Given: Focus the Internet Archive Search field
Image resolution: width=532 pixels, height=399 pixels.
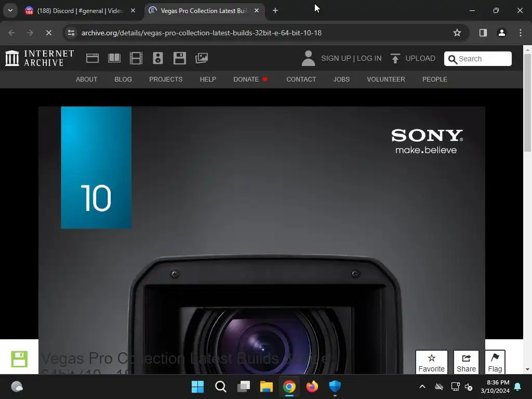Looking at the screenshot, I should click(x=478, y=59).
